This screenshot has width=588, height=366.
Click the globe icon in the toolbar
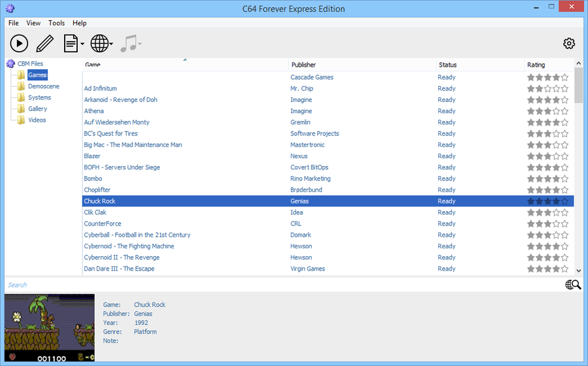click(99, 44)
